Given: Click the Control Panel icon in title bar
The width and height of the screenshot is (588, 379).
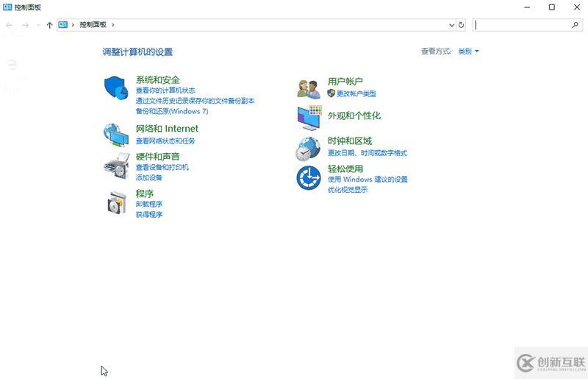Looking at the screenshot, I should [x=7, y=7].
